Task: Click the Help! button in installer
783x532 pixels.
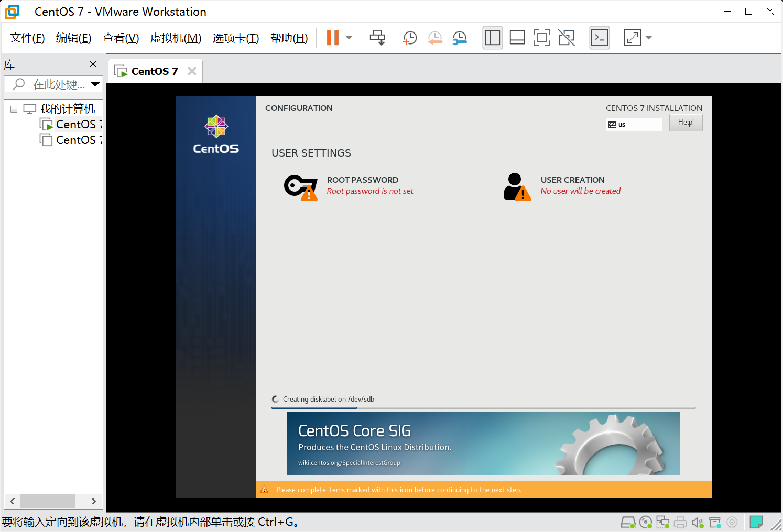Action: 686,123
